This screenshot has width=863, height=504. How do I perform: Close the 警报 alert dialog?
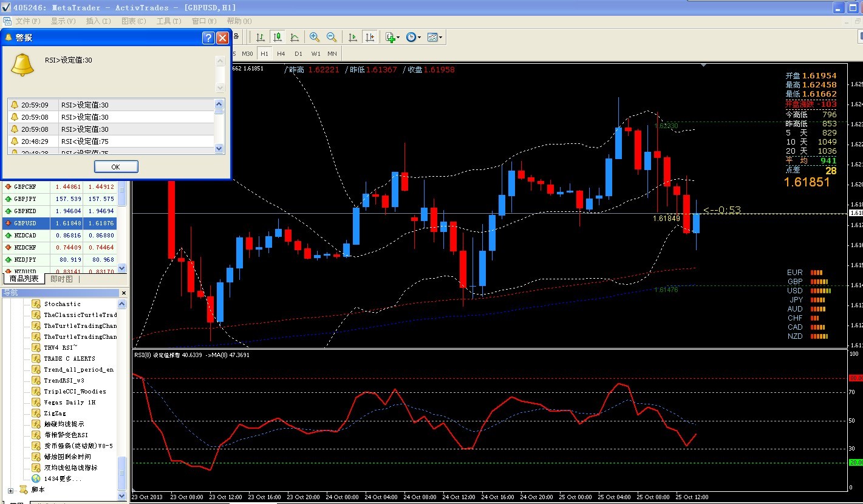(222, 38)
